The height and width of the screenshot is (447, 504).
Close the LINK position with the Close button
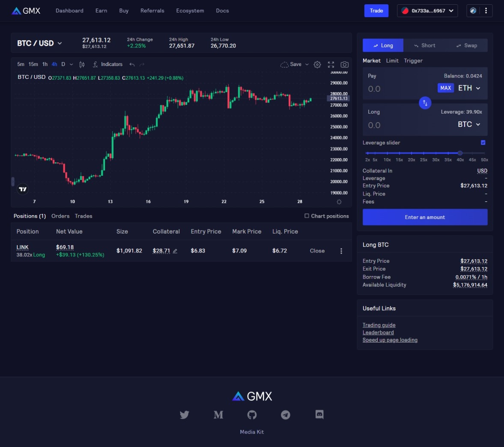point(317,251)
